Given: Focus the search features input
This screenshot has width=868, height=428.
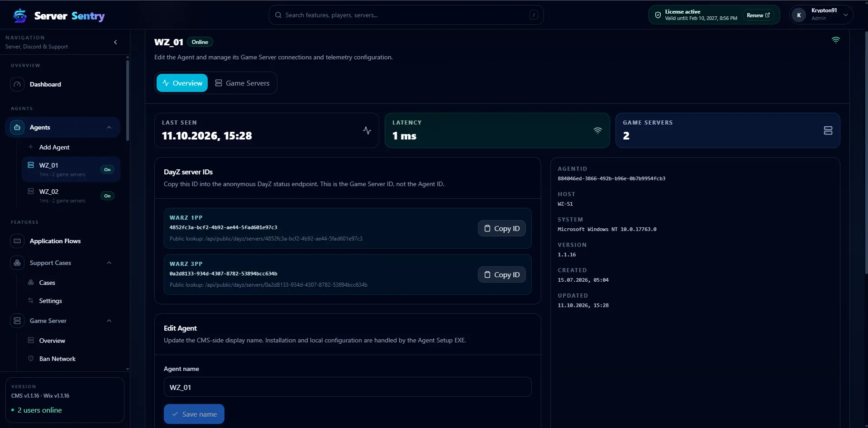Looking at the screenshot, I should point(406,15).
